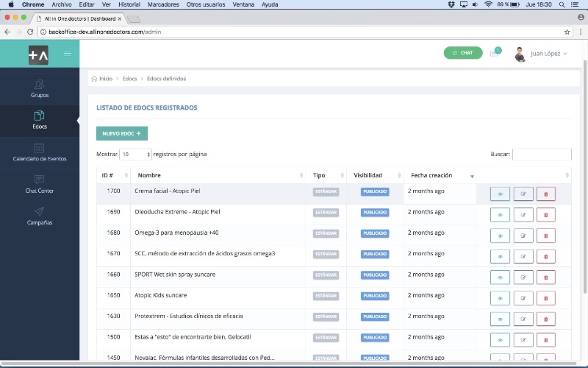This screenshot has height=368, width=588.
Task: Delete Omega-3 para menopausia +40 edoc
Action: 545,236
